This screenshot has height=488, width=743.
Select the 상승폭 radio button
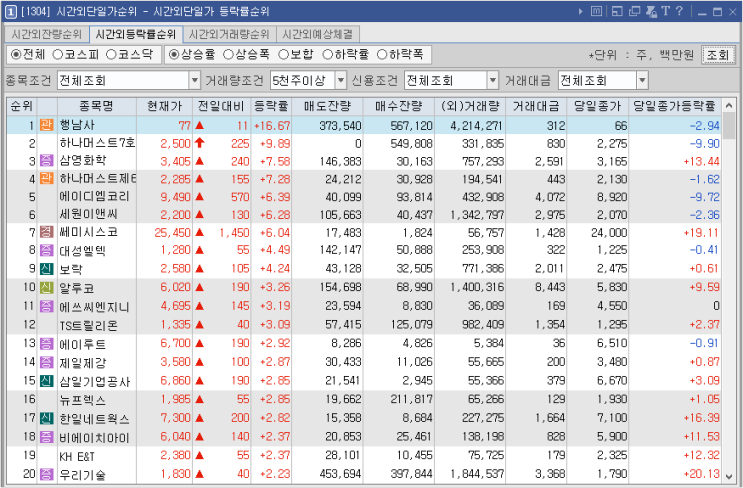click(228, 54)
